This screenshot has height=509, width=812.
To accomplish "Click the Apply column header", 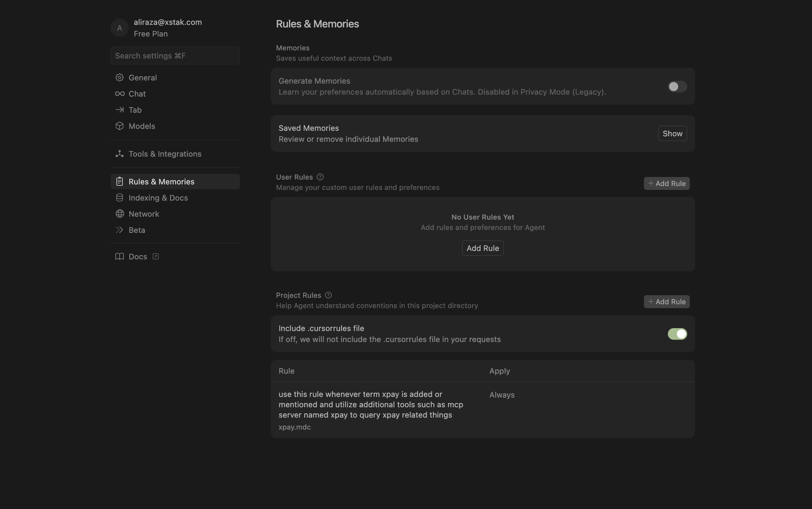I will tap(500, 371).
